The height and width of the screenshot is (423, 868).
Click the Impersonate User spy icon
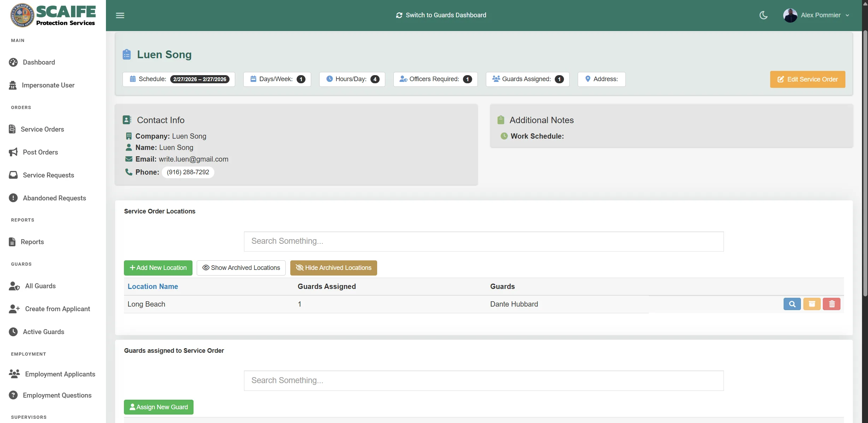coord(13,85)
